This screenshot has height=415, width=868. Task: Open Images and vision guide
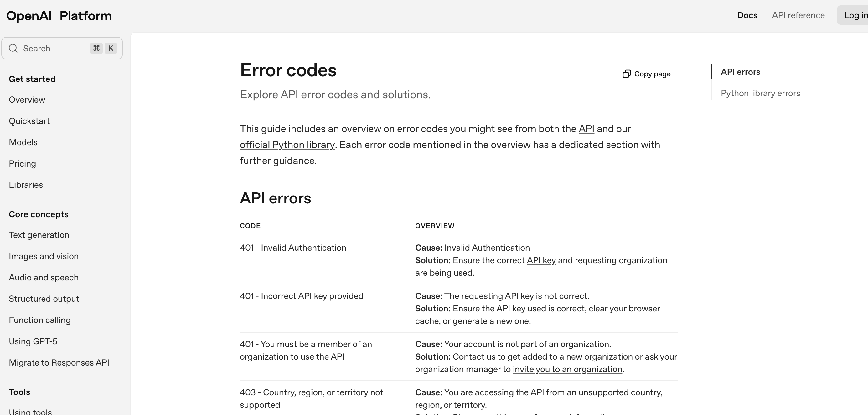click(44, 256)
